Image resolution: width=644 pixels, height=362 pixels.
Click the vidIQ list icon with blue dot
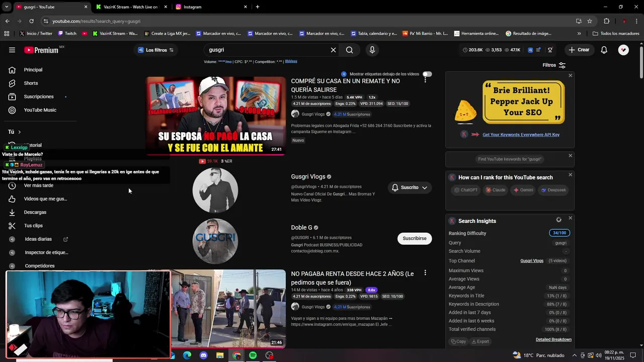539,50
